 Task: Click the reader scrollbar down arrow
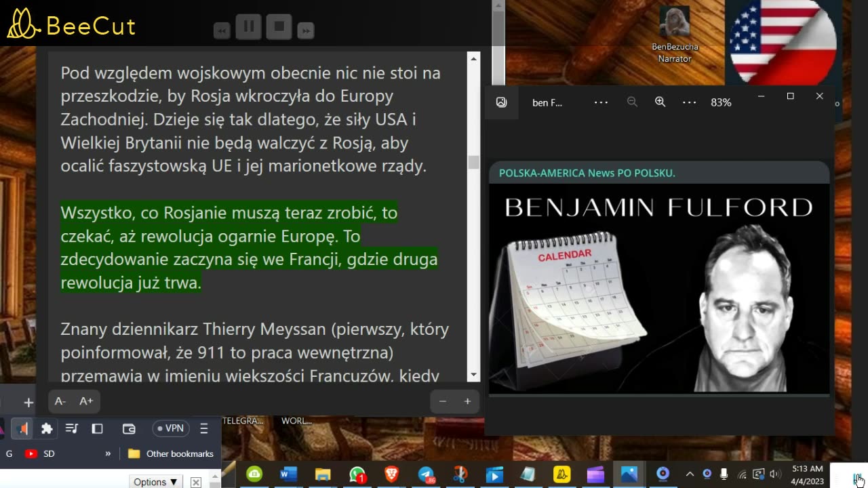pyautogui.click(x=473, y=375)
